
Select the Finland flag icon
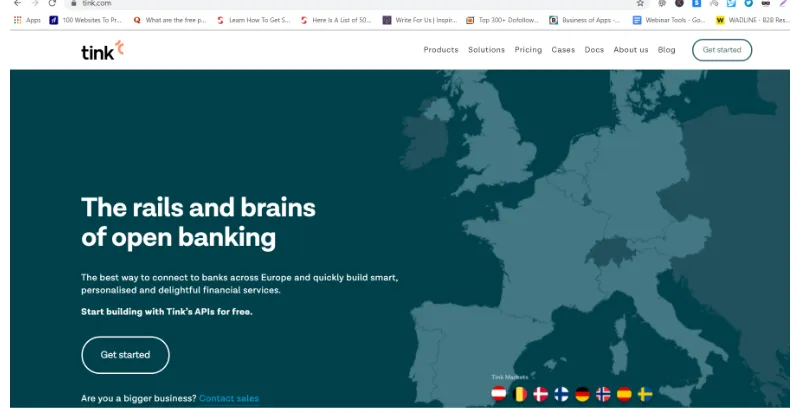[x=561, y=394]
